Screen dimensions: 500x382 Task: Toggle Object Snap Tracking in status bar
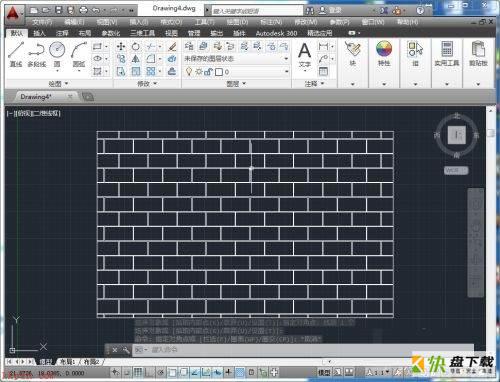(x=195, y=372)
